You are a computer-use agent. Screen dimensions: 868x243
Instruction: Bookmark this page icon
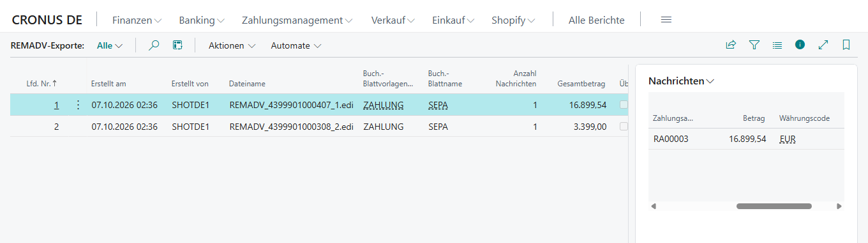[846, 45]
